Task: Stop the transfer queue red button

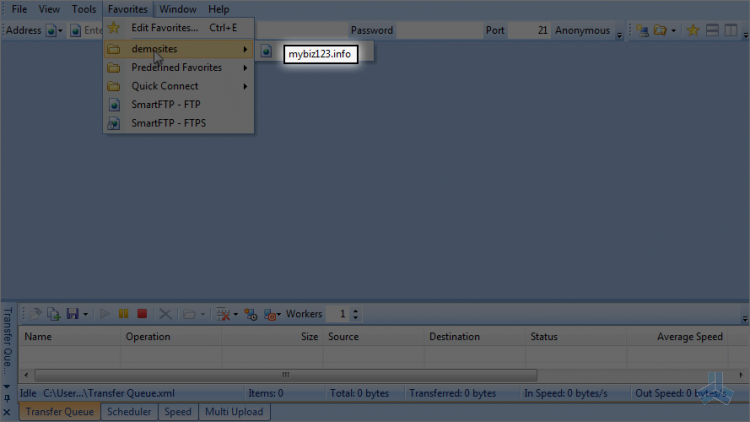Action: 142,314
